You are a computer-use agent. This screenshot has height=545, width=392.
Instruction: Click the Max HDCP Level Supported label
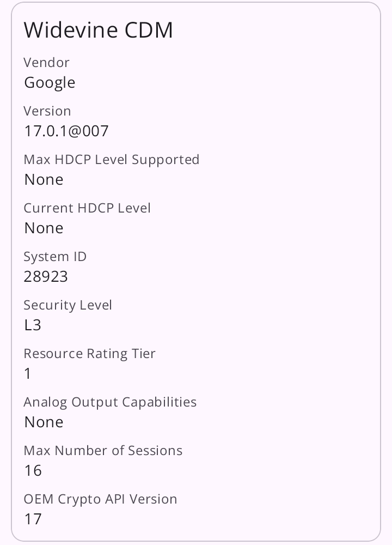pos(112,160)
